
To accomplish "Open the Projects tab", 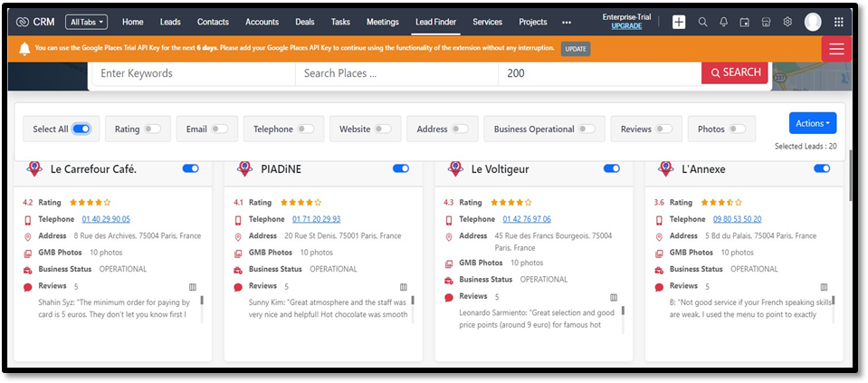I will [x=533, y=22].
